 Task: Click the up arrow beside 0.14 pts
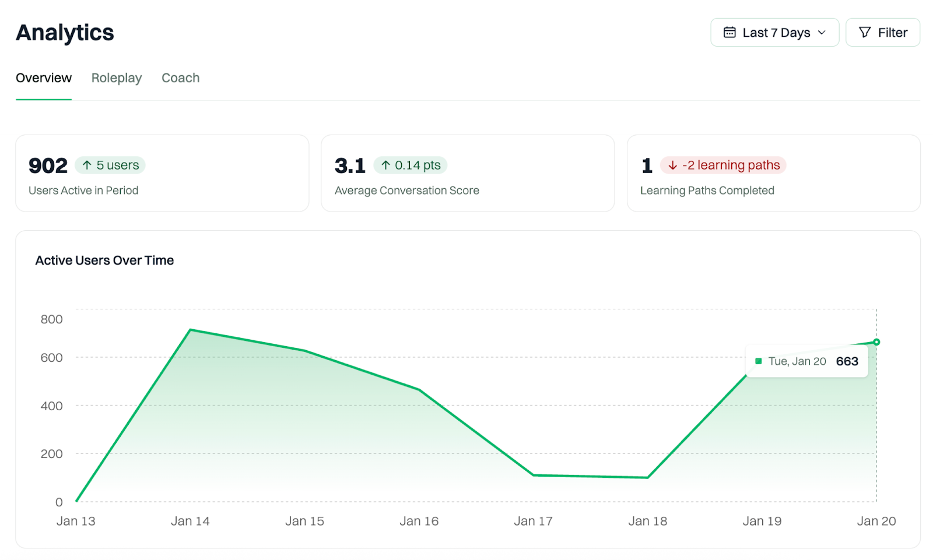(385, 165)
